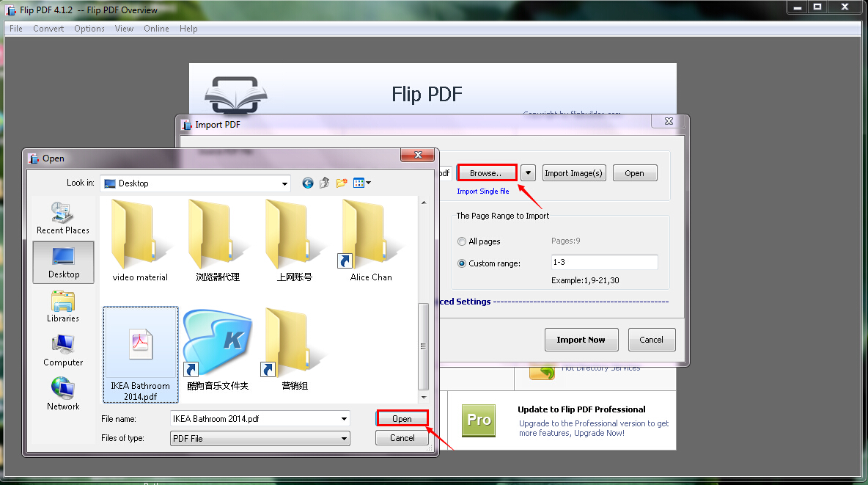Screen dimensions: 868x485
Task: Expand the Files of type dropdown
Action: [344, 439]
